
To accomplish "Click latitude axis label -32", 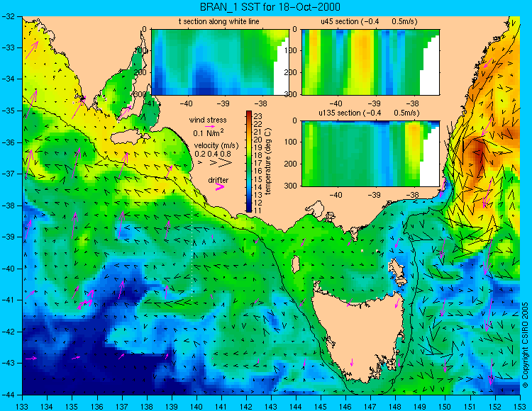I will click(9, 16).
